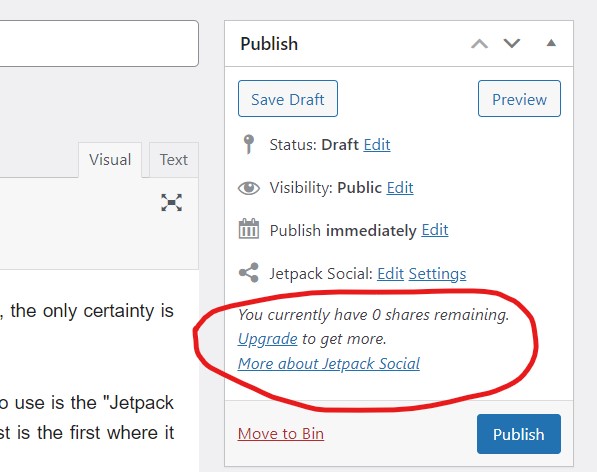Click the Jetpack Social share icon

click(x=249, y=273)
